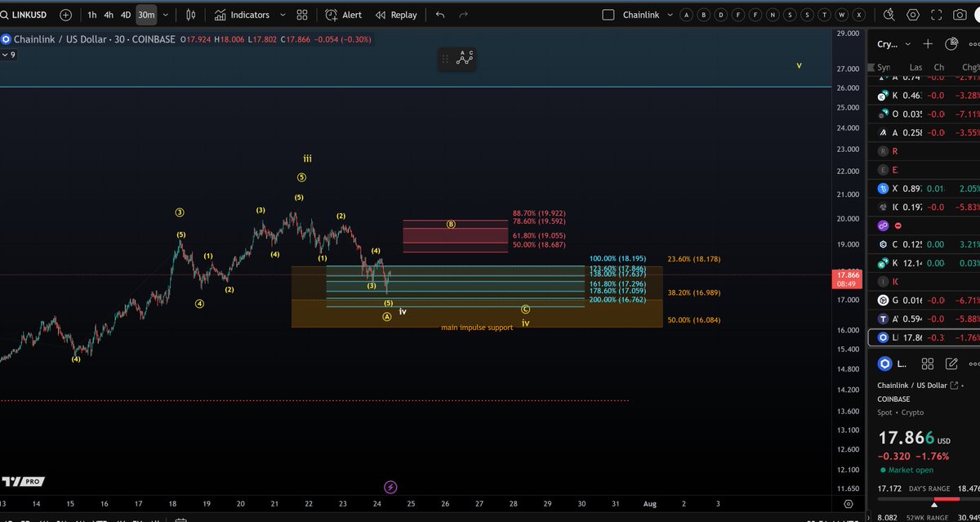Sort watchlist by the Las column
This screenshot has width=980, height=522.
pyautogui.click(x=916, y=67)
